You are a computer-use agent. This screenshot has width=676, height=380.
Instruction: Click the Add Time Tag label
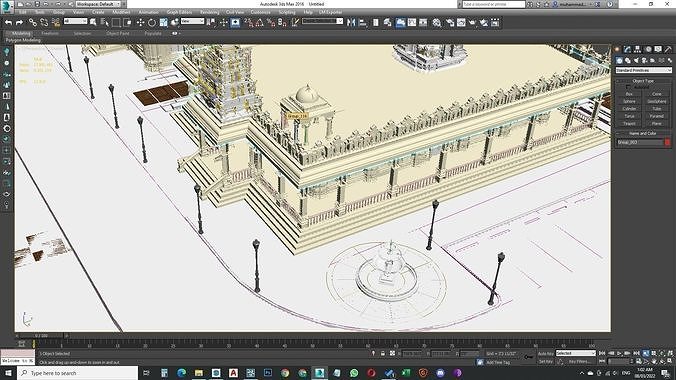pyautogui.click(x=498, y=362)
